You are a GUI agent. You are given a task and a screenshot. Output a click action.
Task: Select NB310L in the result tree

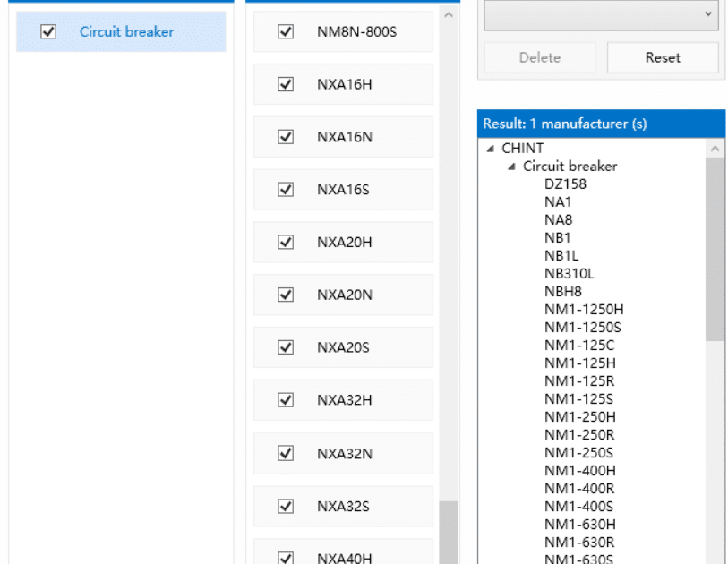(x=570, y=273)
